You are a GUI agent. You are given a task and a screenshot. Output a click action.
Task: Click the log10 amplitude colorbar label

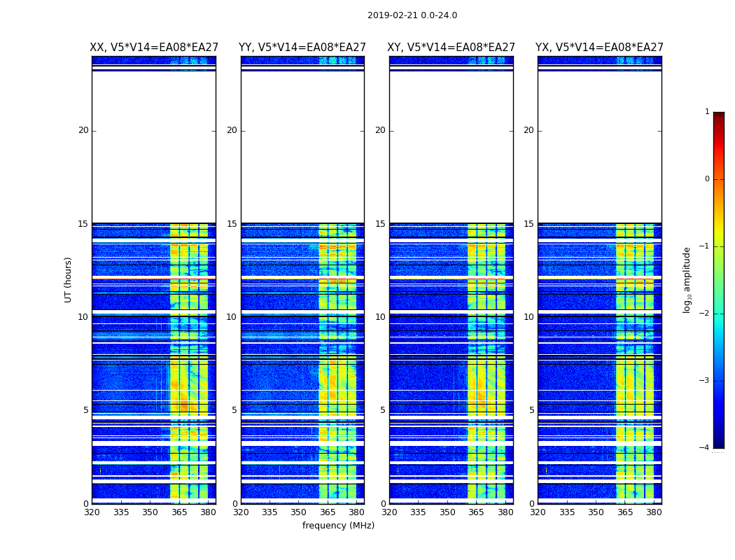click(687, 280)
